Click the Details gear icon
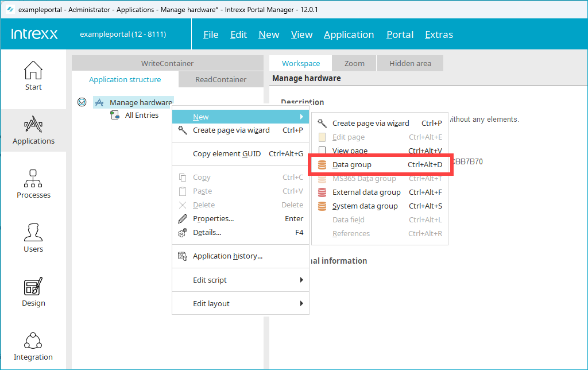Image resolution: width=588 pixels, height=370 pixels. click(183, 233)
